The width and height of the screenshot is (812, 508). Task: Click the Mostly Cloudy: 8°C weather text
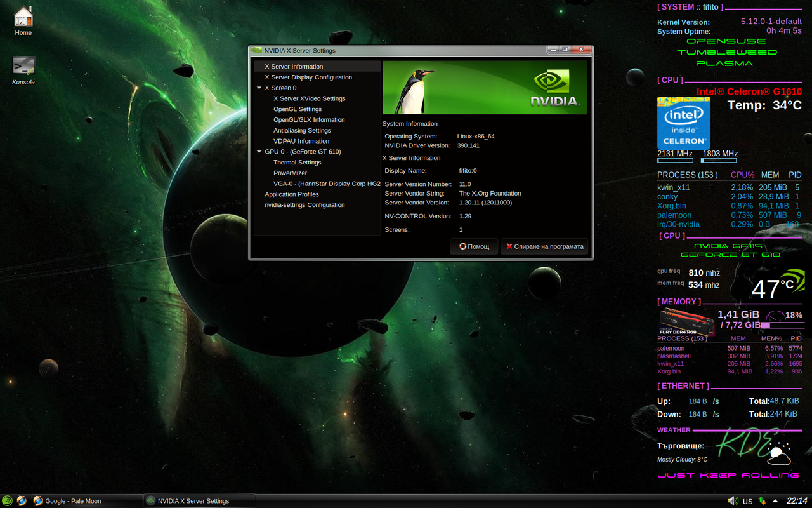coord(682,460)
